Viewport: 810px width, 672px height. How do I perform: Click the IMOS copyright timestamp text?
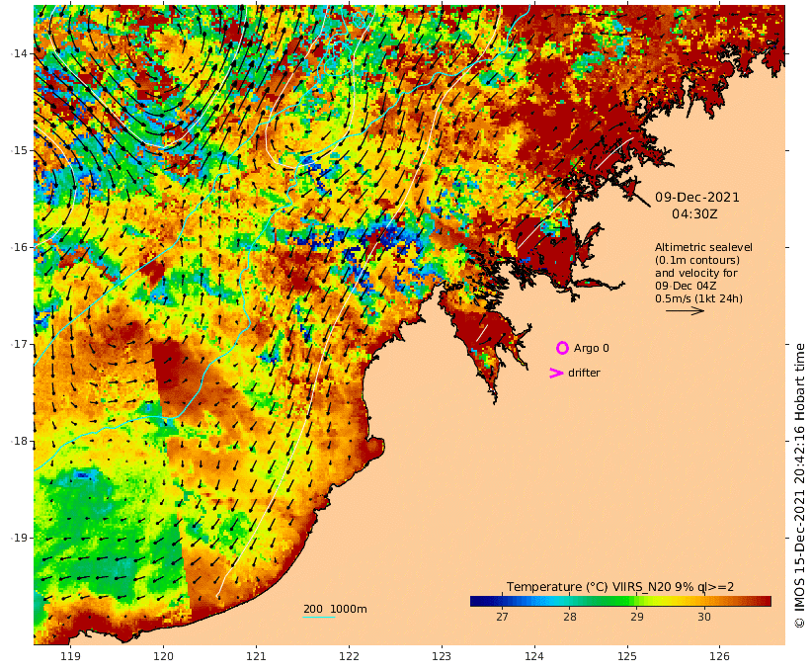click(x=799, y=485)
